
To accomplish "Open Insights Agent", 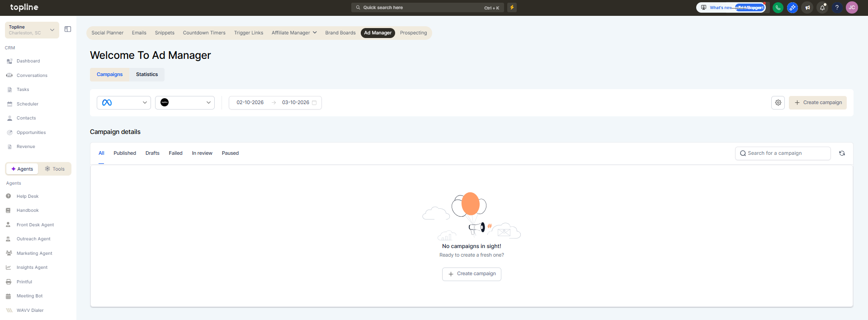I will [32, 267].
